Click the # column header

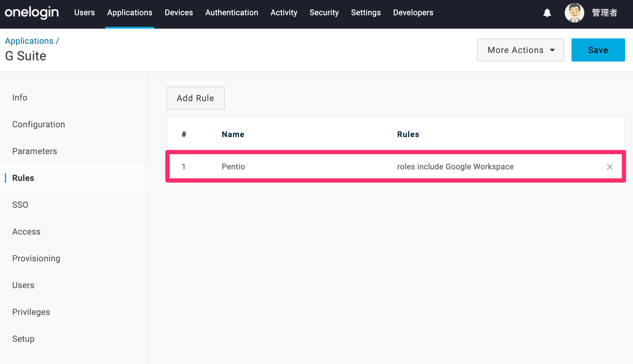coord(184,134)
